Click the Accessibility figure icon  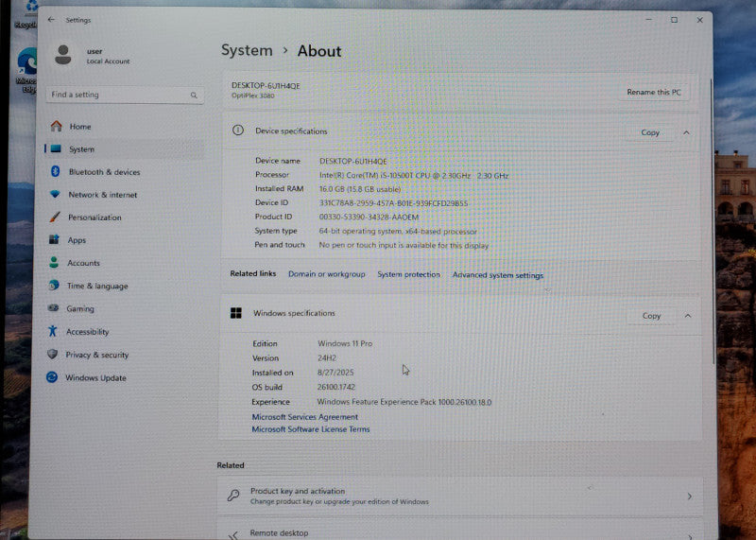pos(53,331)
